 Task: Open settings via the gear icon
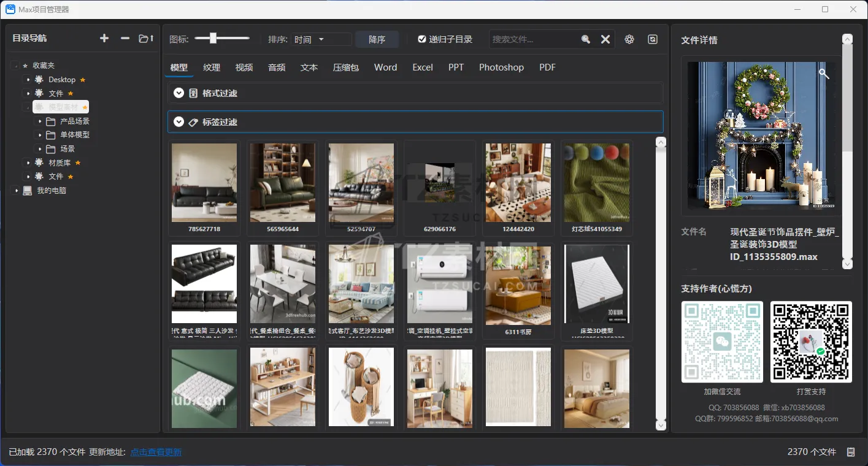click(629, 39)
